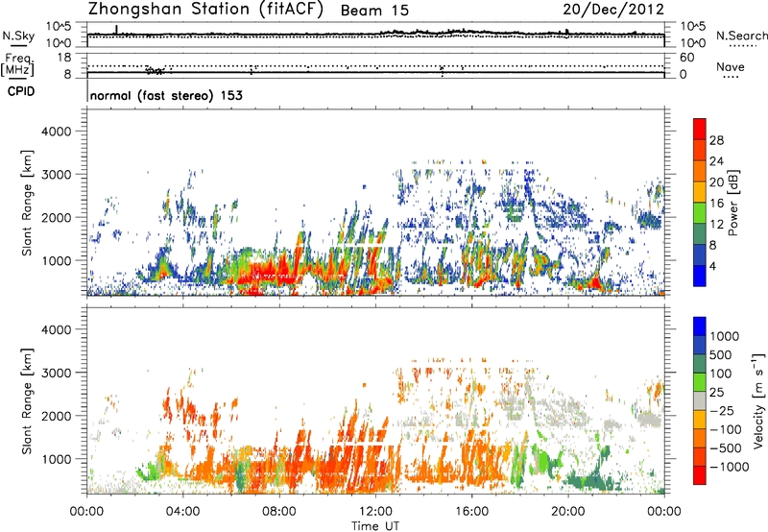This screenshot has height=532, width=768.
Task: Select the text 'normal (fast stereo) 153'
Action: pyautogui.click(x=166, y=95)
